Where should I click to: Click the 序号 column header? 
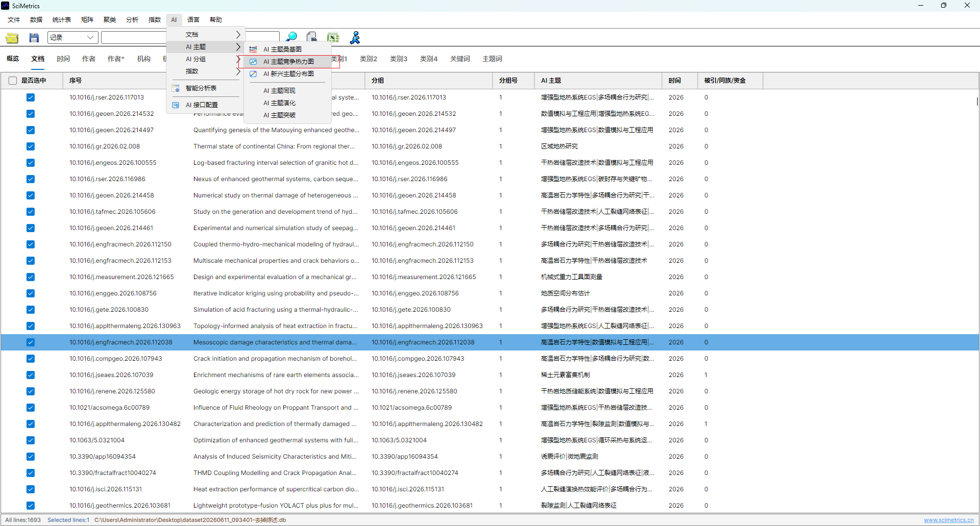pyautogui.click(x=76, y=81)
